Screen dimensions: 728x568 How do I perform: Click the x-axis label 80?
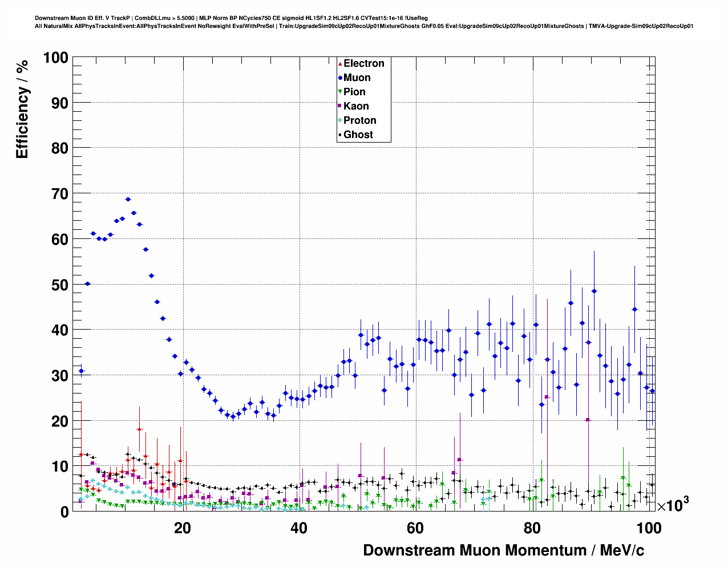532,528
